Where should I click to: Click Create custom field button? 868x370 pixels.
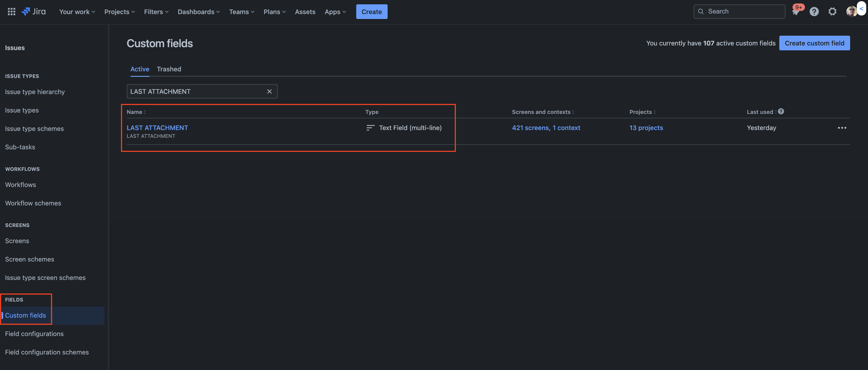point(814,43)
